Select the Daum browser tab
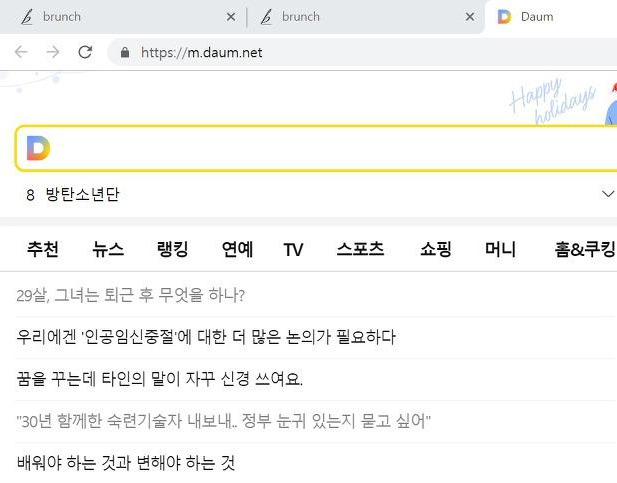 click(x=551, y=17)
